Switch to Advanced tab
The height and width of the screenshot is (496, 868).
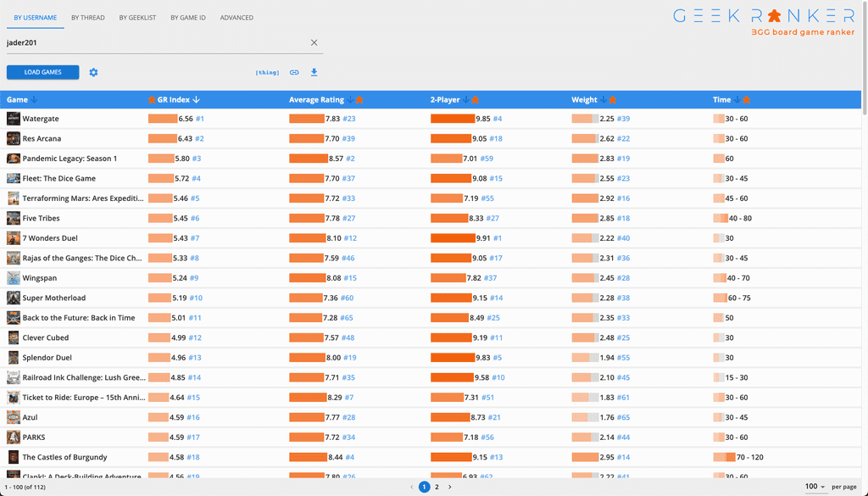(x=237, y=18)
